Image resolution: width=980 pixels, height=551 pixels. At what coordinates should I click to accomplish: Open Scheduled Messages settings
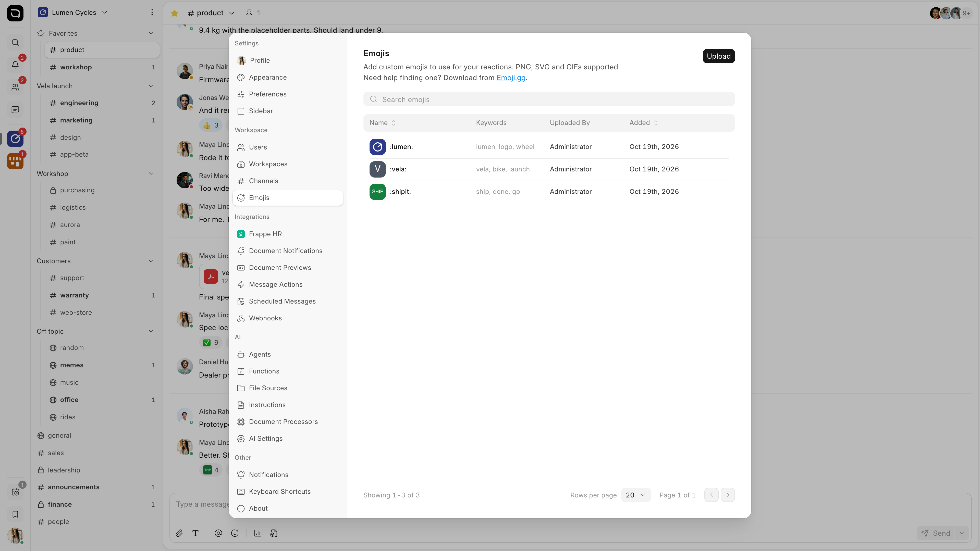click(288, 301)
